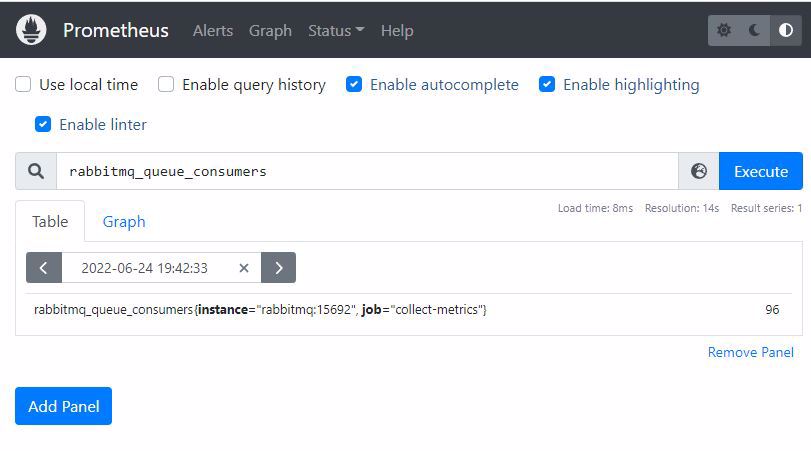Toggle the Use local time checkbox
The height and width of the screenshot is (451, 811).
23,84
